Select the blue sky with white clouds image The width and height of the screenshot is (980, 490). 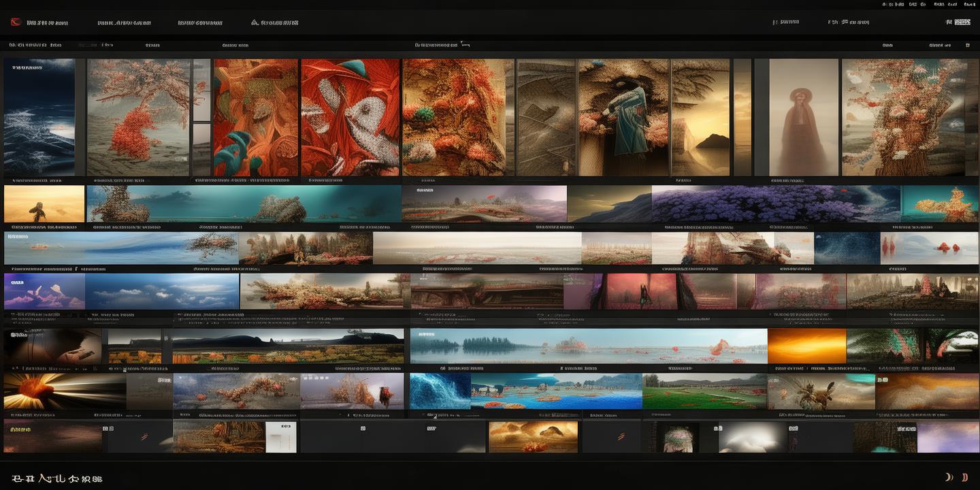pyautogui.click(x=162, y=291)
